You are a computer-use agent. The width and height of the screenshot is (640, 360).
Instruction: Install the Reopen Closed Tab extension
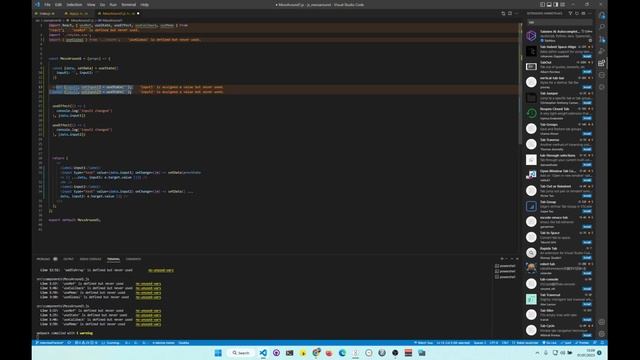[x=587, y=118]
